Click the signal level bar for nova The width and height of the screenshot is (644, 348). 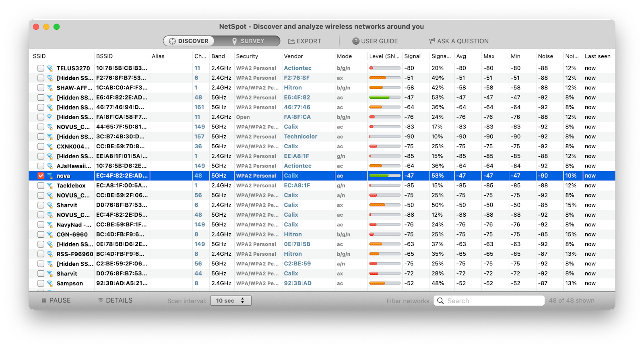pyautogui.click(x=385, y=176)
